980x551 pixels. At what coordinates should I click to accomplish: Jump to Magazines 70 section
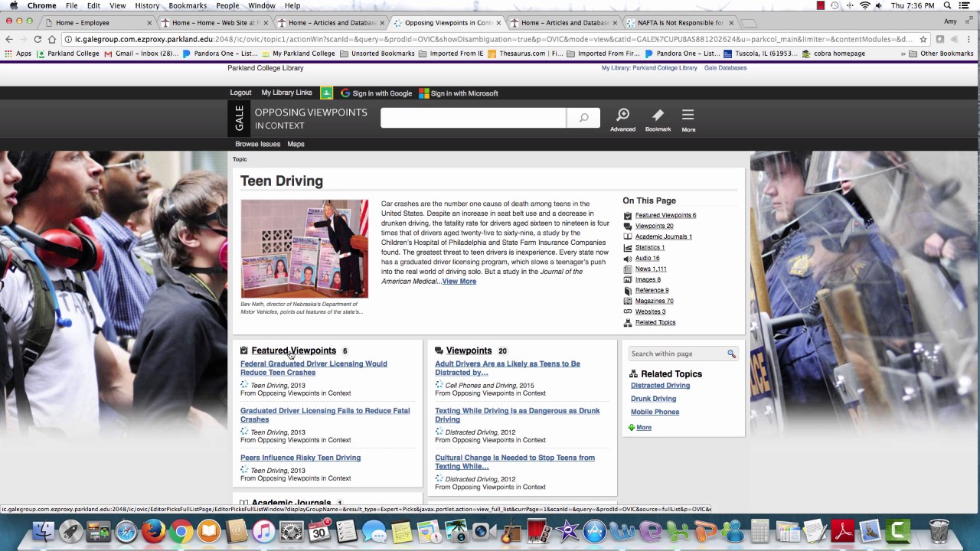pos(654,301)
